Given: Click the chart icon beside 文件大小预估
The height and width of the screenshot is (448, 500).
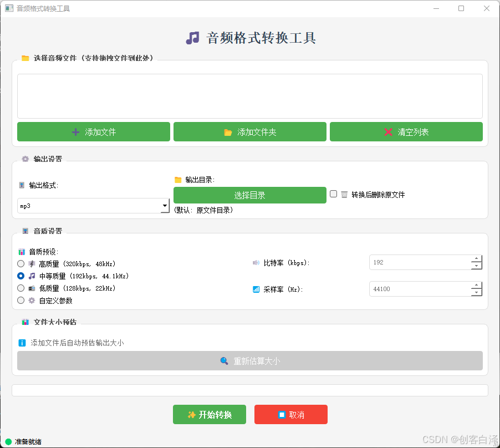Looking at the screenshot, I should [x=25, y=322].
